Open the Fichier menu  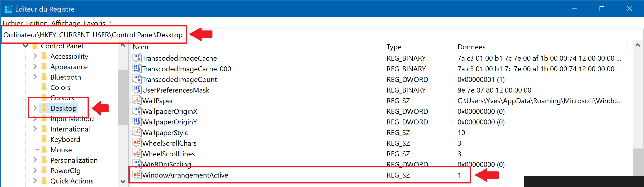point(13,23)
